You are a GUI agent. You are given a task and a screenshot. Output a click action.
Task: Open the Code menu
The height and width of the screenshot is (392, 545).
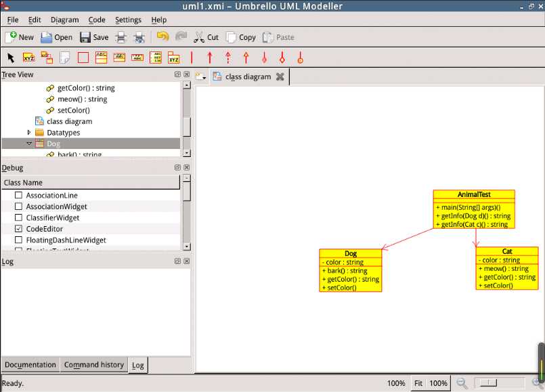click(97, 20)
